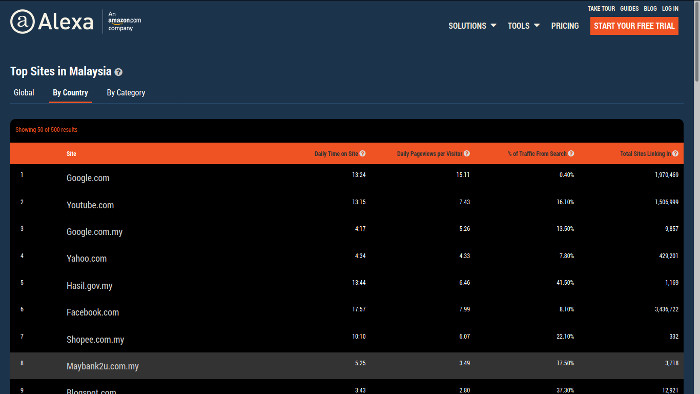700x394 pixels.
Task: Open Google.com site link
Action: 88,178
